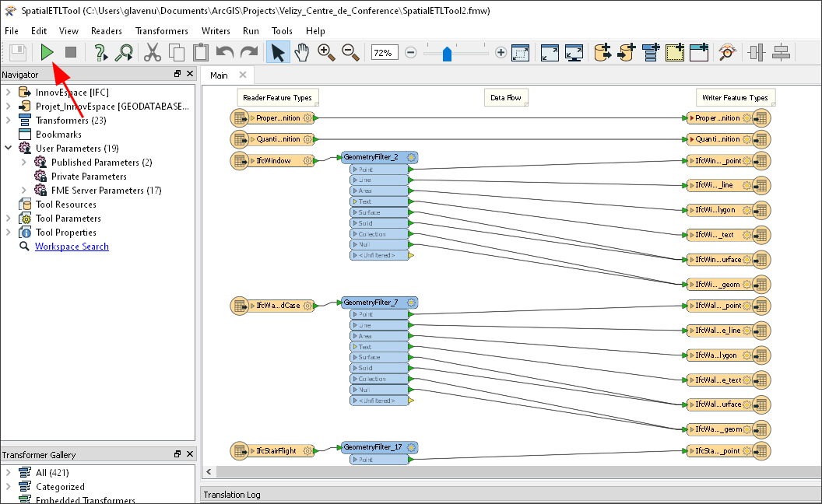This screenshot has height=504, width=822.
Task: Open the Readers menu
Action: (x=107, y=31)
